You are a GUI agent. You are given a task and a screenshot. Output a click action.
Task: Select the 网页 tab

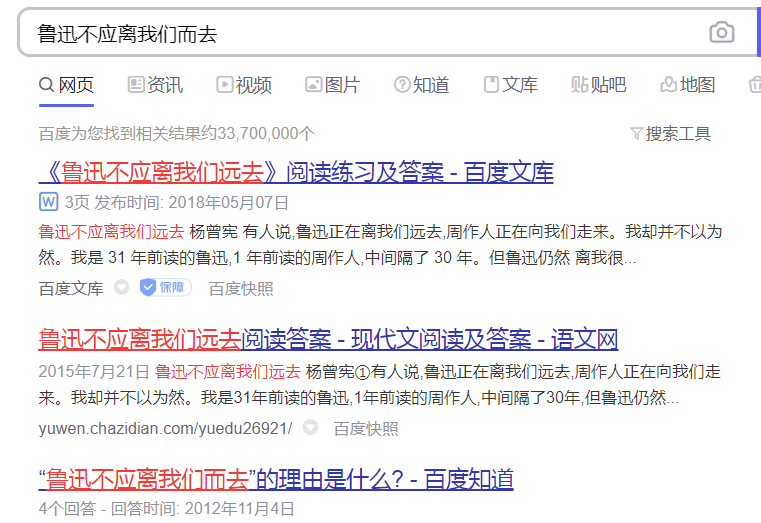pyautogui.click(x=66, y=85)
